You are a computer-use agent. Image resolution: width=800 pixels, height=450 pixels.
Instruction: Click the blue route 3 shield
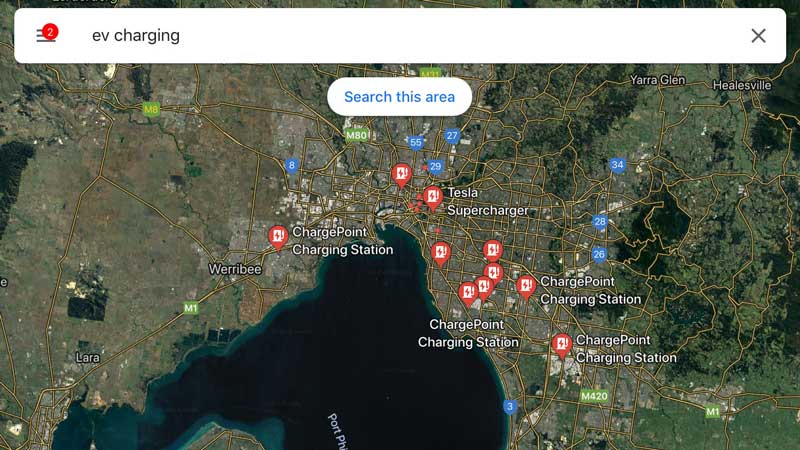click(x=509, y=407)
